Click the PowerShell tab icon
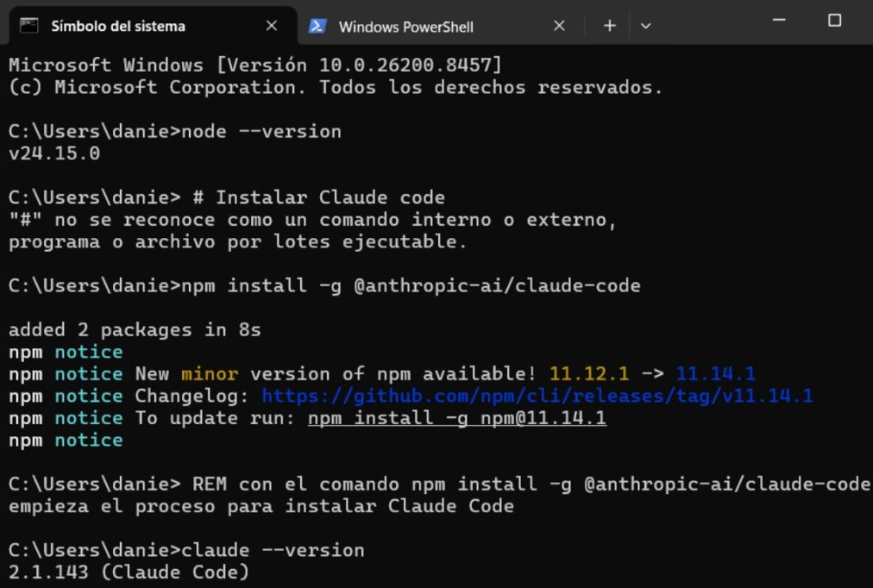Viewport: 873px width, 588px height. coord(317,26)
